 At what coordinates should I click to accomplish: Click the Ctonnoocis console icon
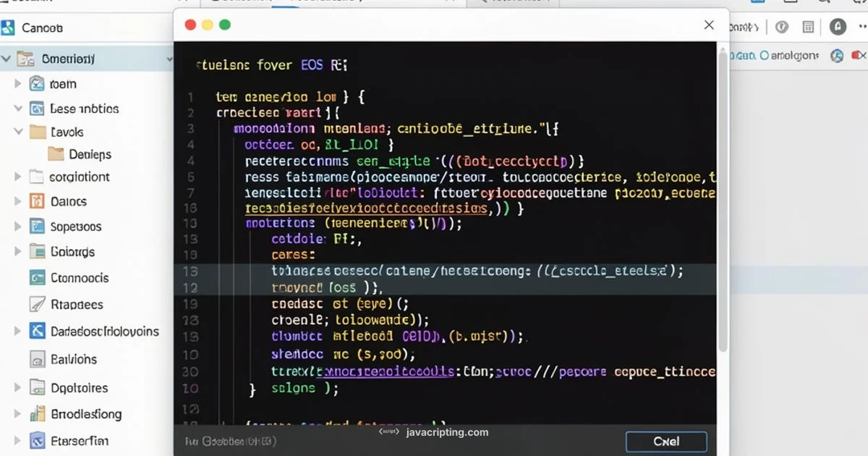(x=36, y=278)
